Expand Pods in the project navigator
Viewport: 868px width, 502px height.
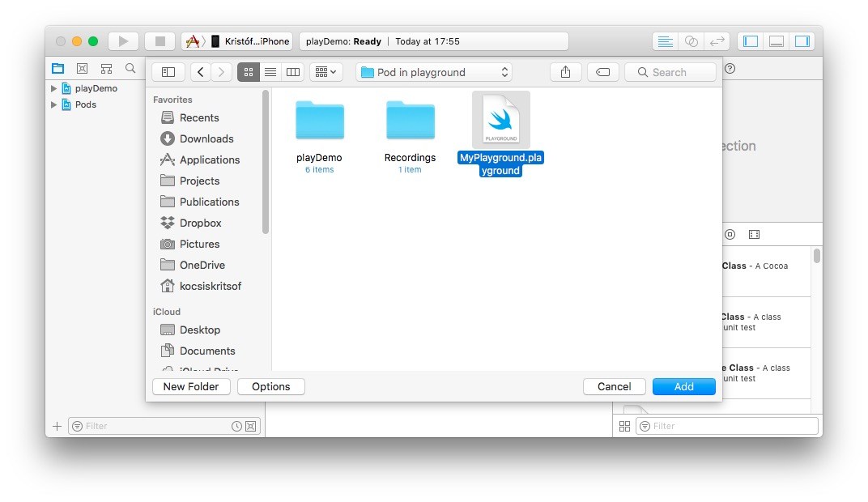pos(53,104)
